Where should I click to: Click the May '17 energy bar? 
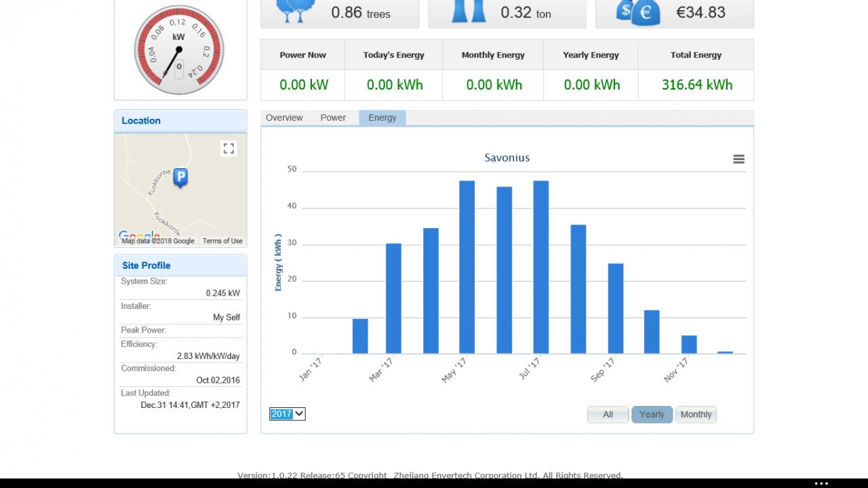467,267
